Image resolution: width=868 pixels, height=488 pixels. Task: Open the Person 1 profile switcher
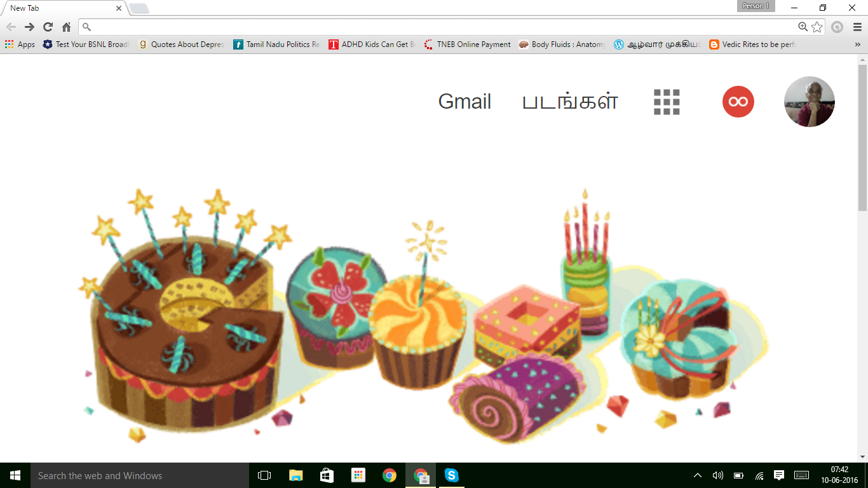click(x=756, y=6)
